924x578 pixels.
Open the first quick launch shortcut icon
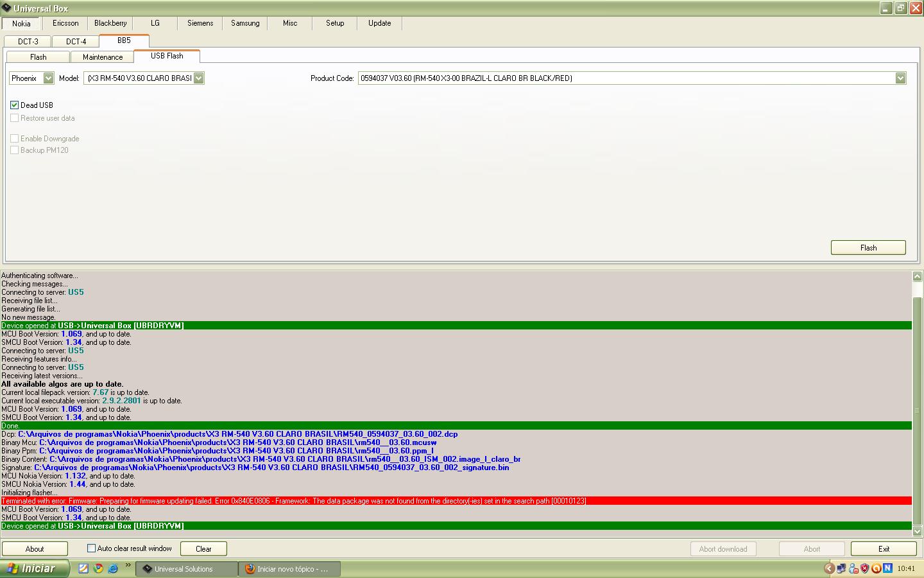coord(83,568)
